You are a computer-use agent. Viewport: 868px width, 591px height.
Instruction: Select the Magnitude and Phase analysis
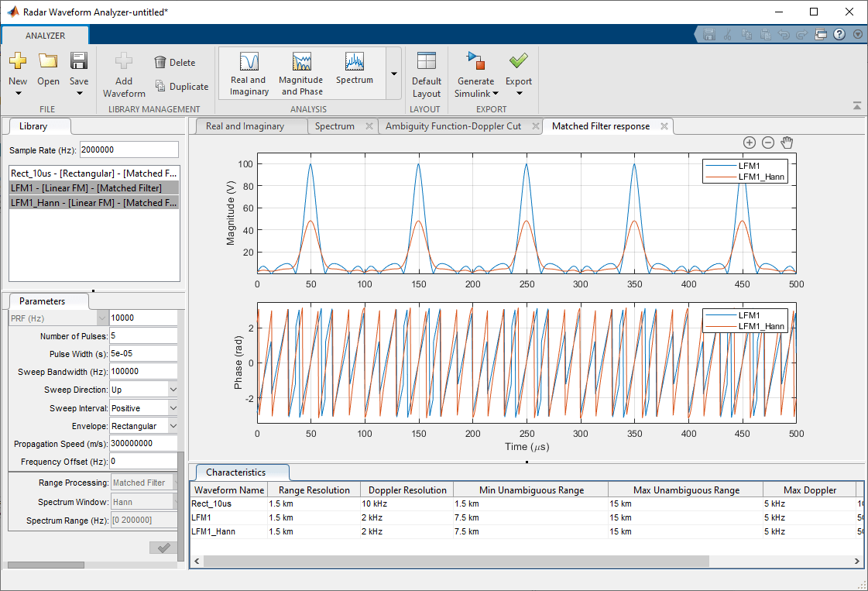[301, 73]
